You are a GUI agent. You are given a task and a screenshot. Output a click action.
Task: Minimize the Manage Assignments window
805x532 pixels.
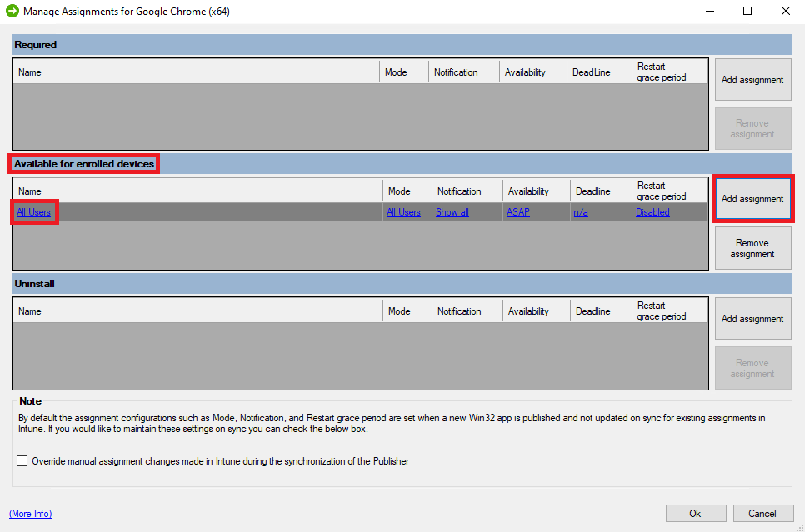point(710,11)
